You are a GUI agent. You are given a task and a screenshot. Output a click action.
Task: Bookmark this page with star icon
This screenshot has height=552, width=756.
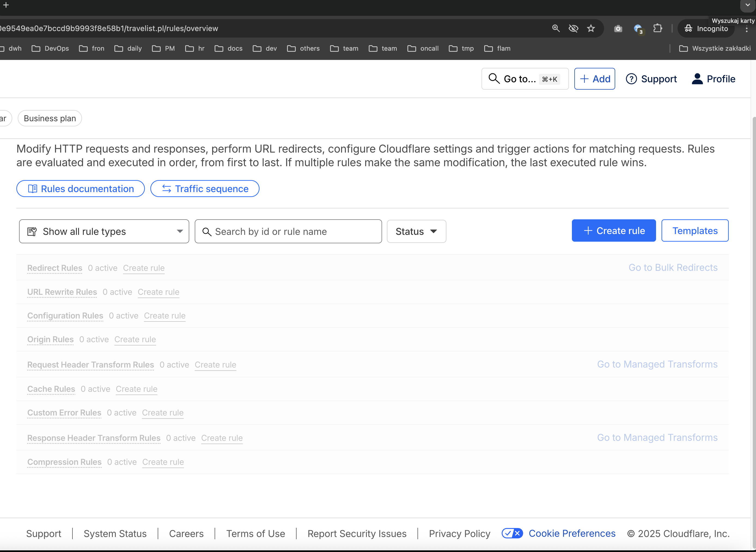591,28
